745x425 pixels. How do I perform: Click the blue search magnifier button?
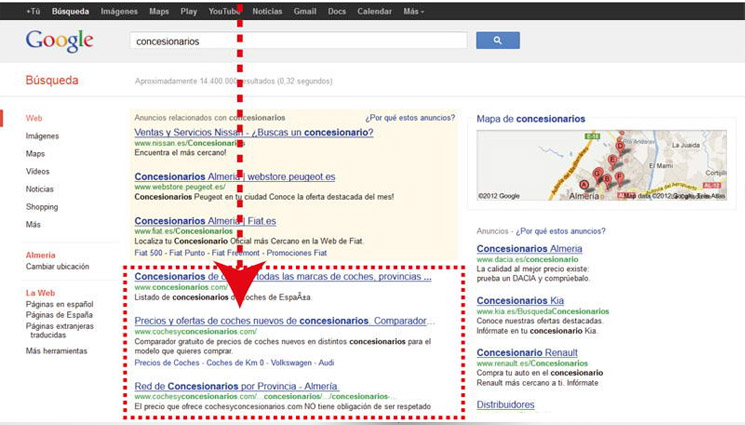point(497,41)
